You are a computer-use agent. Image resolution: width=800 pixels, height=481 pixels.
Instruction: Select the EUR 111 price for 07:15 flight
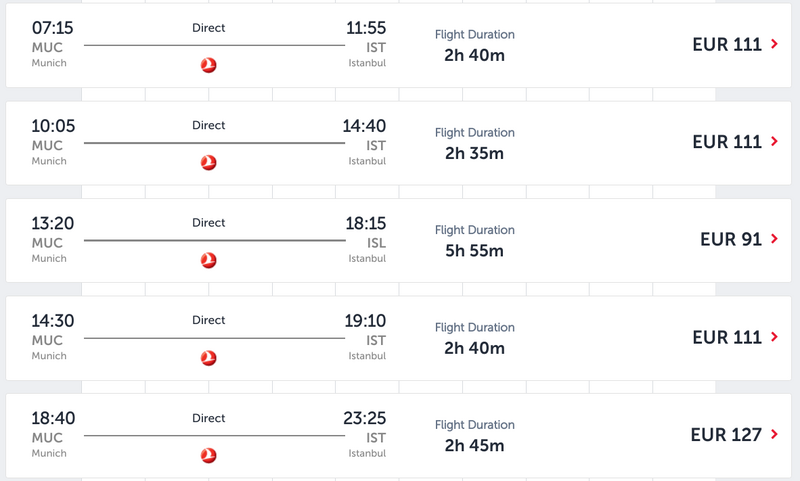pos(727,44)
